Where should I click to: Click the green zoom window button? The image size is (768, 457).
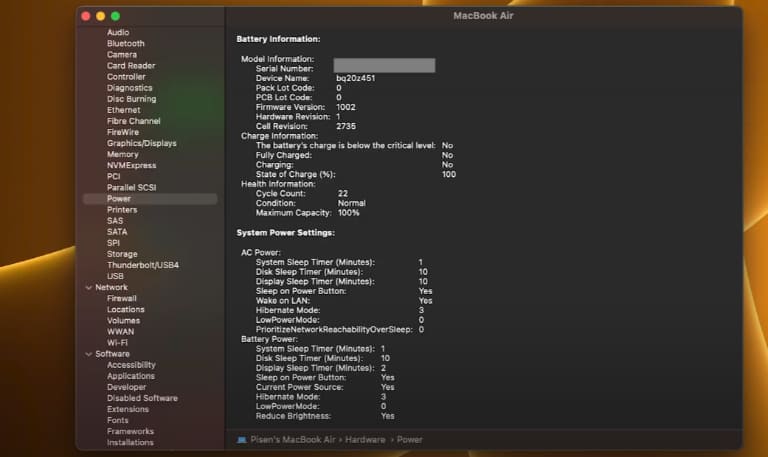tap(116, 16)
